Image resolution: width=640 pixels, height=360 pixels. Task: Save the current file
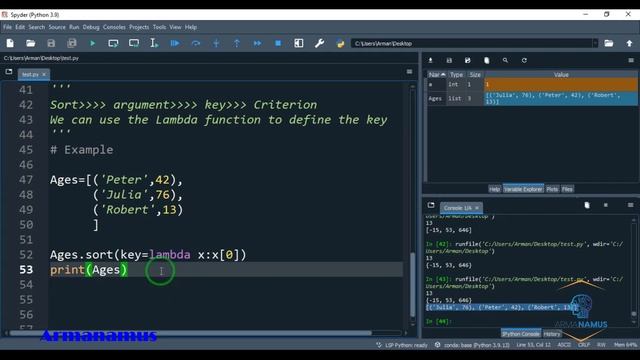click(51, 43)
